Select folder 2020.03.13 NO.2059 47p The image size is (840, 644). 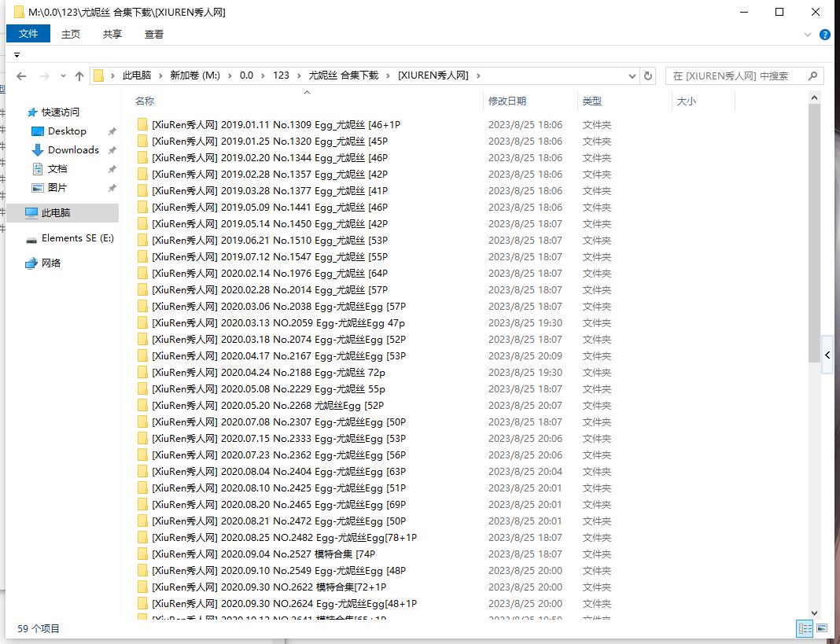click(x=278, y=323)
